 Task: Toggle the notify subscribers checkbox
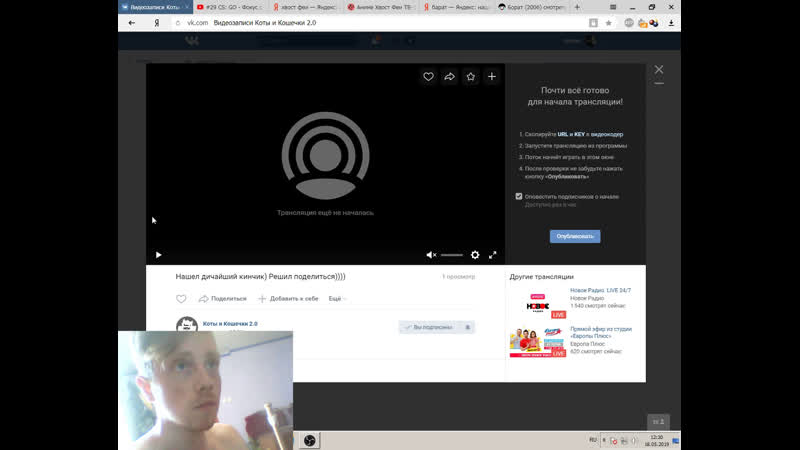519,196
